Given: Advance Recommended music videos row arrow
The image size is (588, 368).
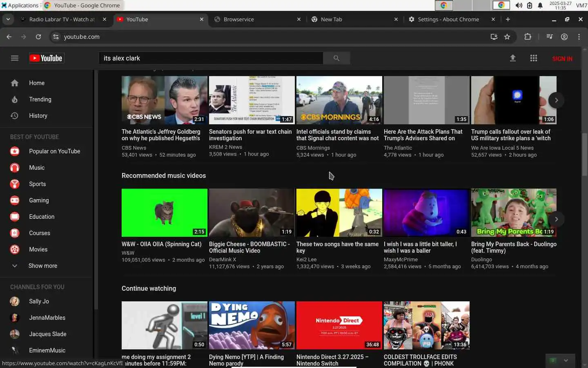Looking at the screenshot, I should tap(556, 219).
